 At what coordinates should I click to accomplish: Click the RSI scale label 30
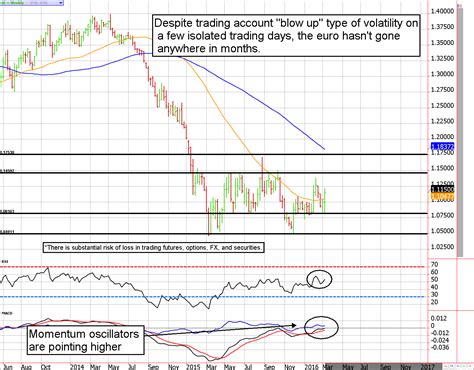click(x=434, y=294)
